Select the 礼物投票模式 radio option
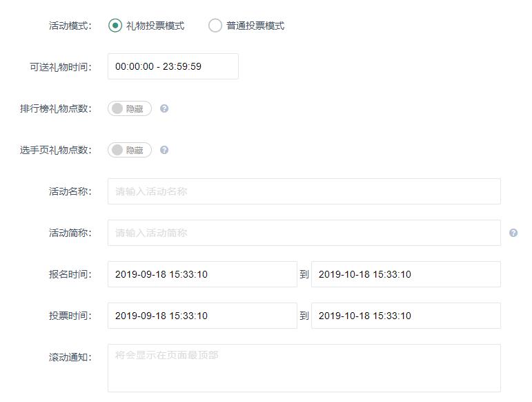The width and height of the screenshot is (532, 402). tap(115, 26)
